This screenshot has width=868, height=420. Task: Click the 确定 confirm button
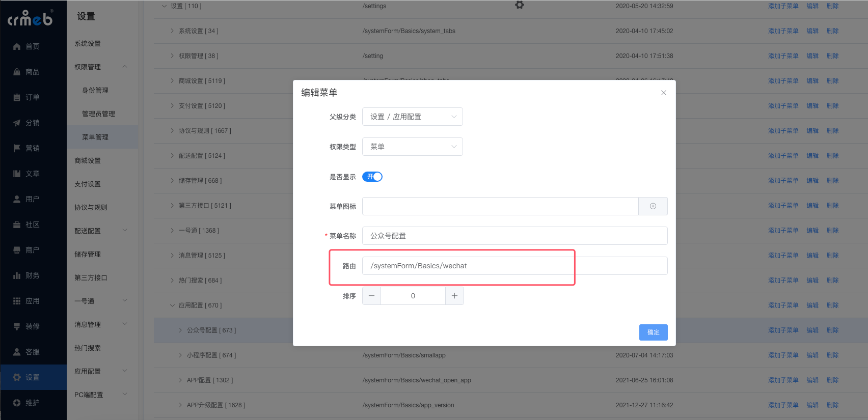(x=653, y=332)
